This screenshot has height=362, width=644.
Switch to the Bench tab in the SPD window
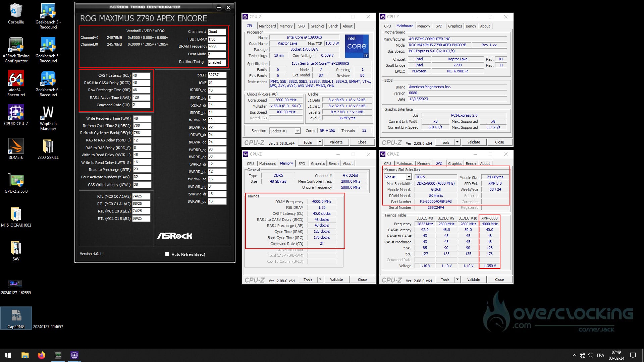[x=471, y=163]
